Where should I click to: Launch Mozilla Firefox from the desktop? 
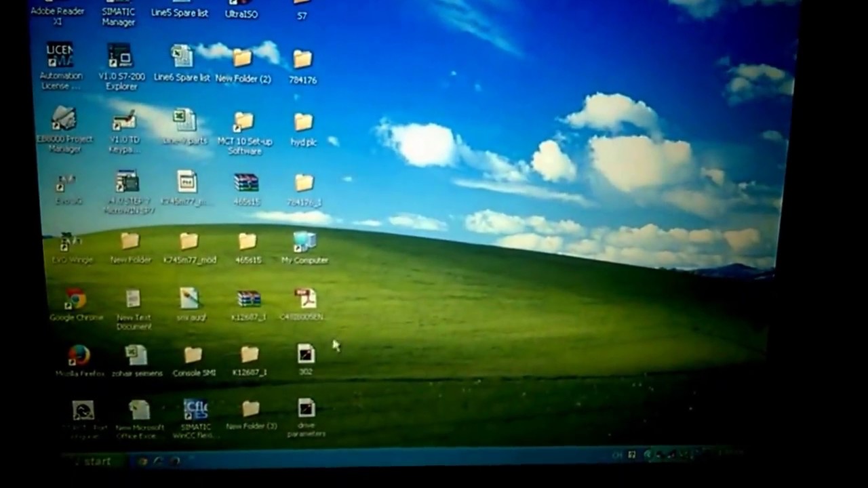coord(79,361)
